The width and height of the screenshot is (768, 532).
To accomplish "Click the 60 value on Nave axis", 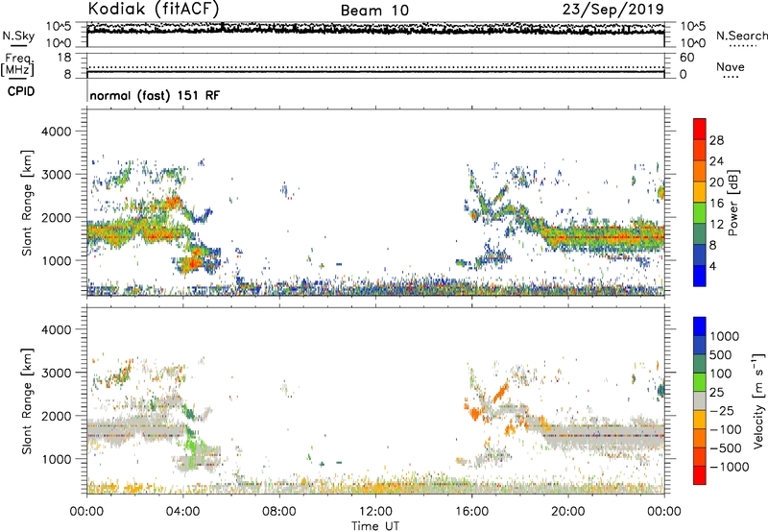I will (687, 58).
